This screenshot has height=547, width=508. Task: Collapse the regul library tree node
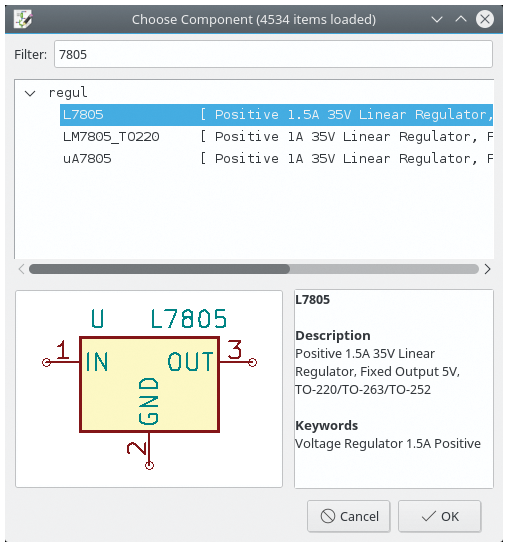tap(30, 93)
